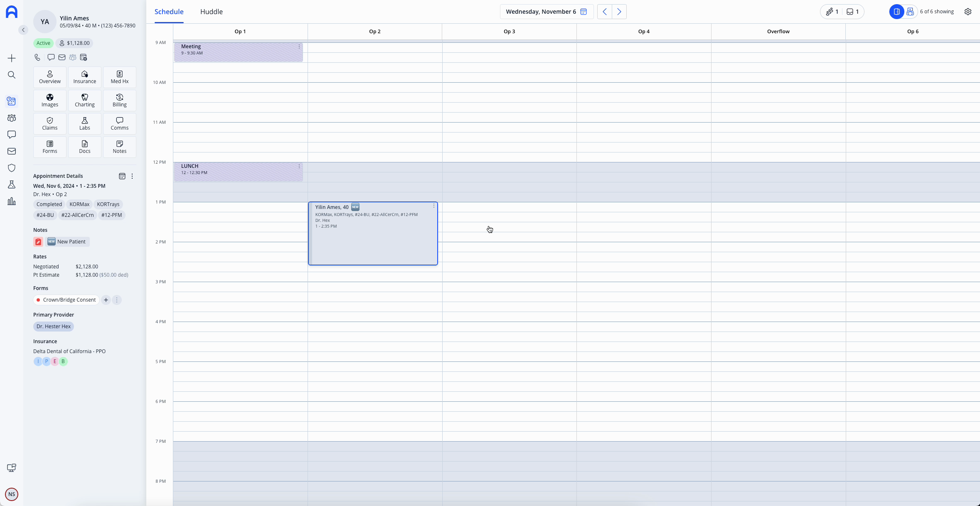Screen dimensions: 980x506
Task: Switch to the Schedule tab
Action: point(169,12)
